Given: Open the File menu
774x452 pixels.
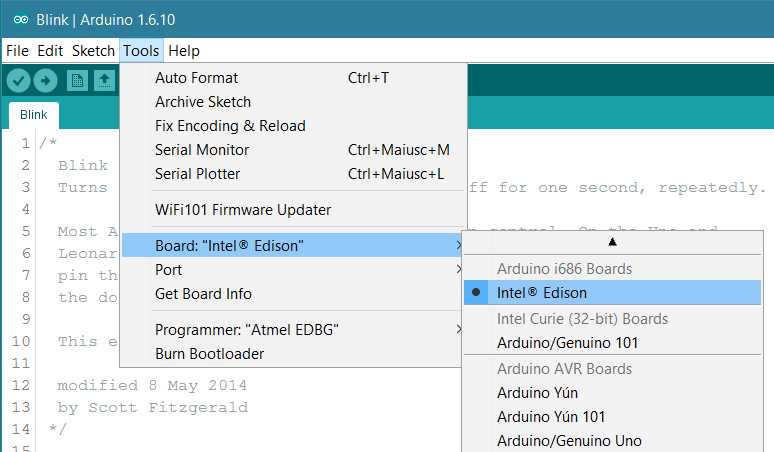Looking at the screenshot, I should [17, 51].
